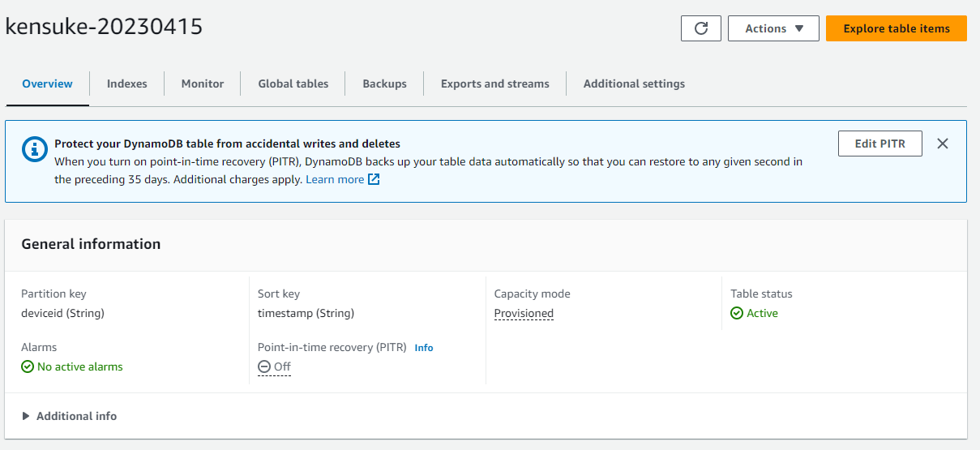Click the Provisioned capacity mode text

pyautogui.click(x=524, y=314)
